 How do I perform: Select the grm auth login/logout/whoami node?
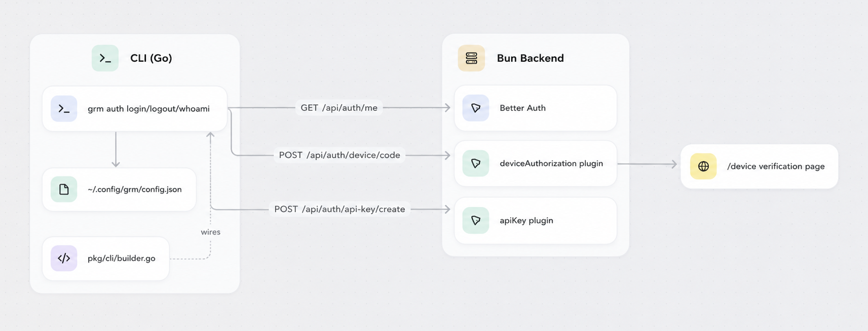135,109
